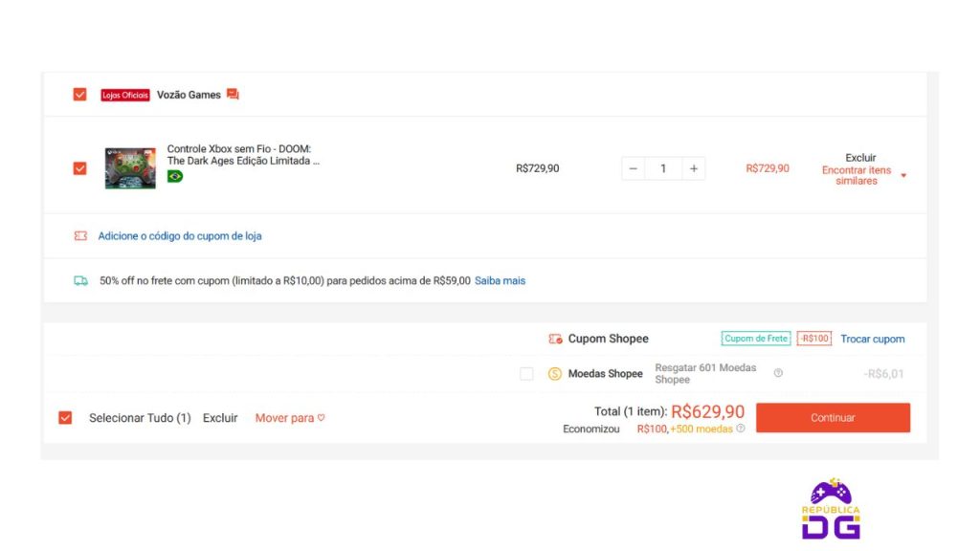980x551 pixels.
Task: Click the -R$100 coupon tag
Action: pyautogui.click(x=813, y=339)
